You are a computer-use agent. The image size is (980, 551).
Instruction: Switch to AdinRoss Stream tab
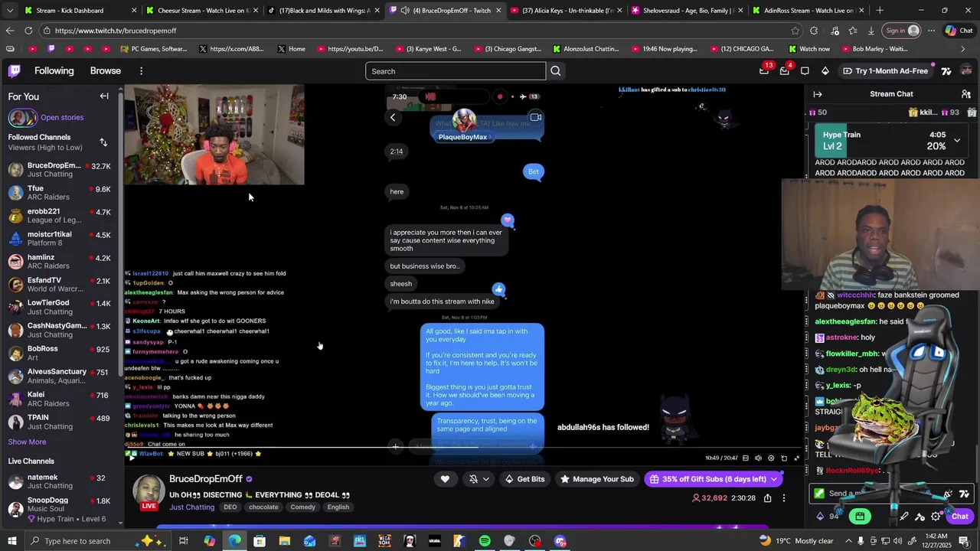(x=810, y=11)
